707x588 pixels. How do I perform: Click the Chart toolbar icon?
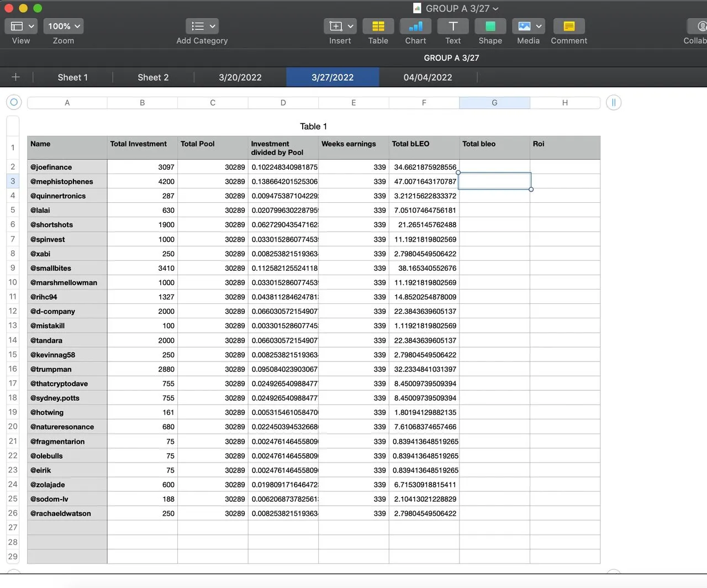coord(416,26)
